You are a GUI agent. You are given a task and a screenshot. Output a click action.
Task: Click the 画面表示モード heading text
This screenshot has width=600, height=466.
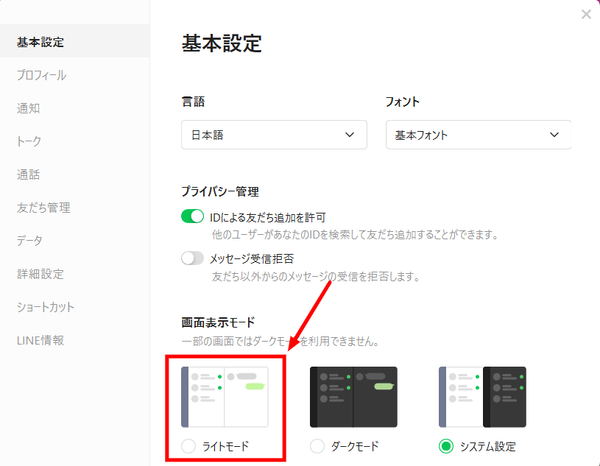click(218, 322)
